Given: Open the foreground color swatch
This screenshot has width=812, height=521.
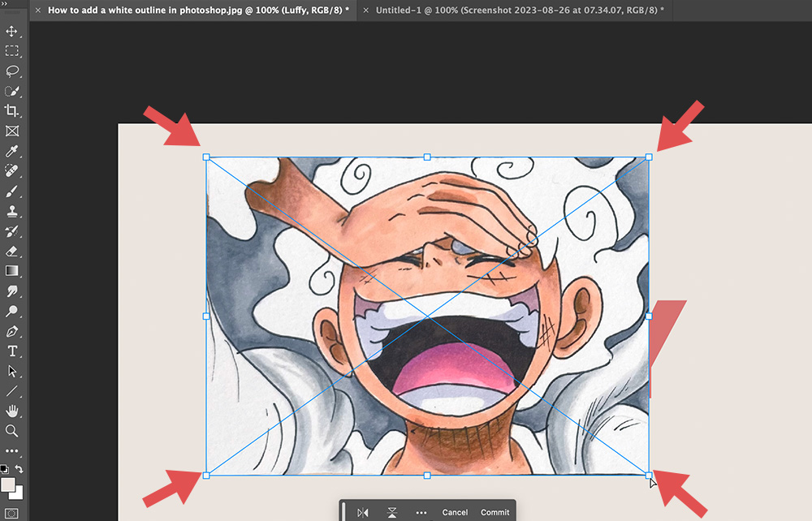Looking at the screenshot, I should coord(7,484).
